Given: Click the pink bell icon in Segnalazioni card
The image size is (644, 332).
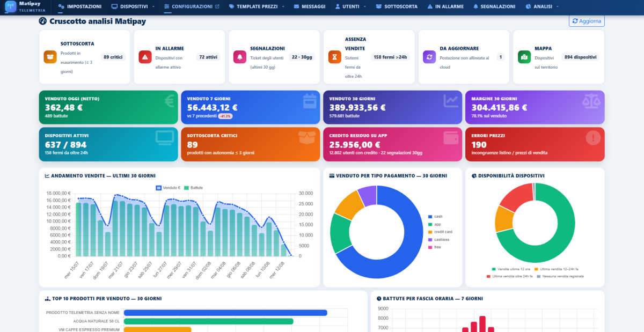Looking at the screenshot, I should (239, 57).
